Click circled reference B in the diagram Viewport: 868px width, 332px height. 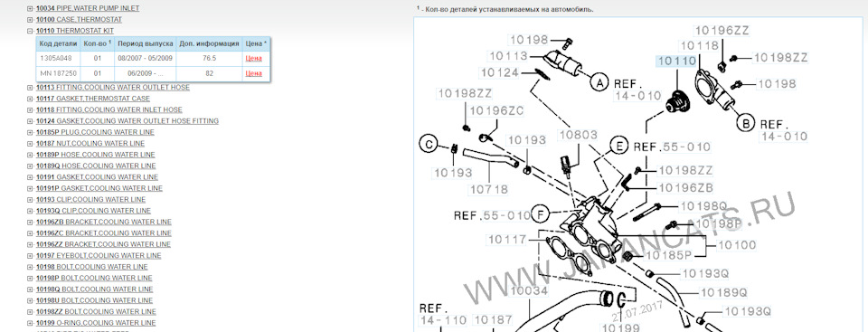(746, 123)
